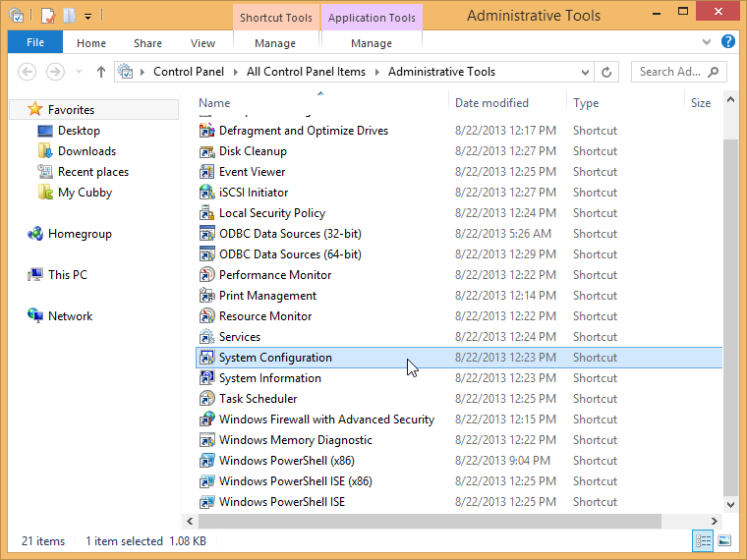Open the Customize Quick Access Toolbar dropdown
Screen dimensions: 747x560
(x=87, y=17)
